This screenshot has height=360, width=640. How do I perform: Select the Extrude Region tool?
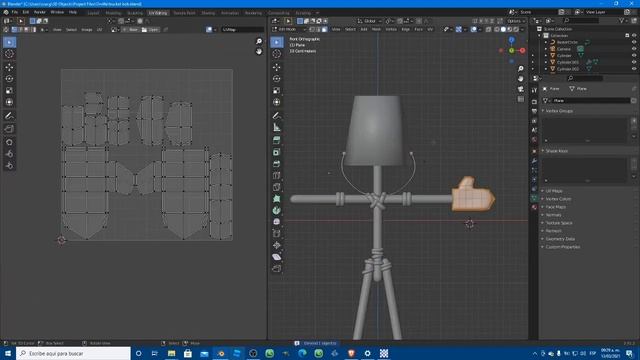coord(277,140)
